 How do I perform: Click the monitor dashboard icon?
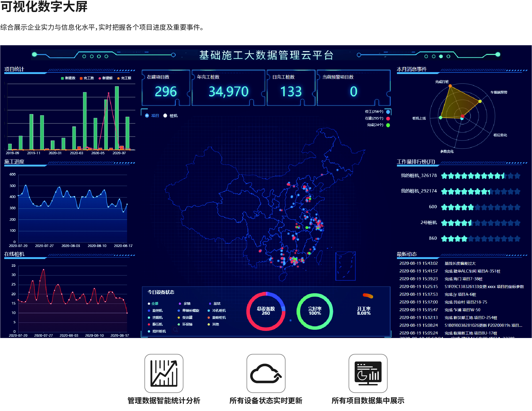click(x=368, y=373)
